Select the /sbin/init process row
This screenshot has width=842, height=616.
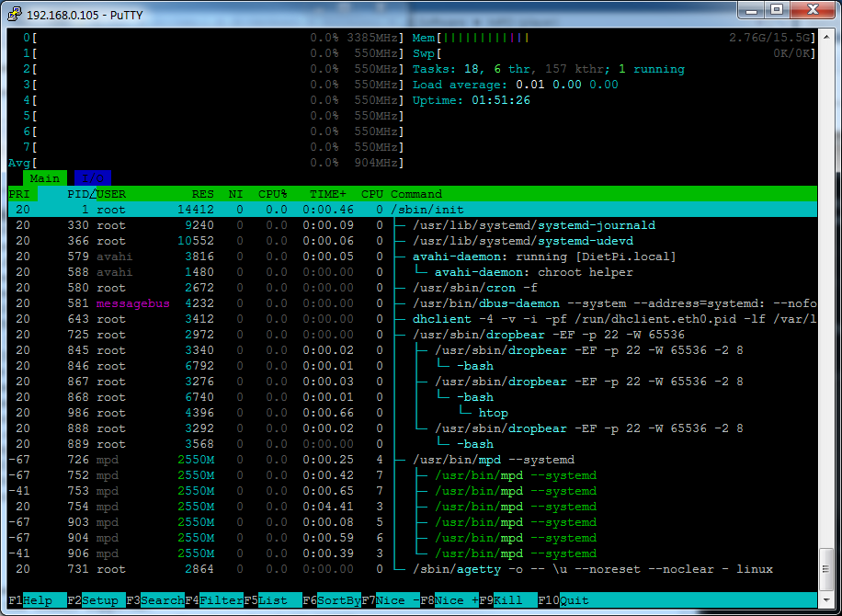[x=423, y=210]
